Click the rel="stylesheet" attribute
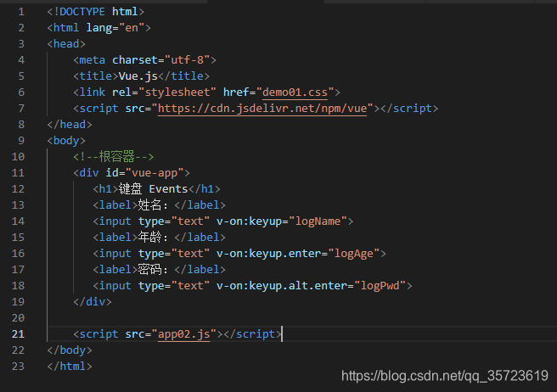This screenshot has width=557, height=392. [x=164, y=92]
